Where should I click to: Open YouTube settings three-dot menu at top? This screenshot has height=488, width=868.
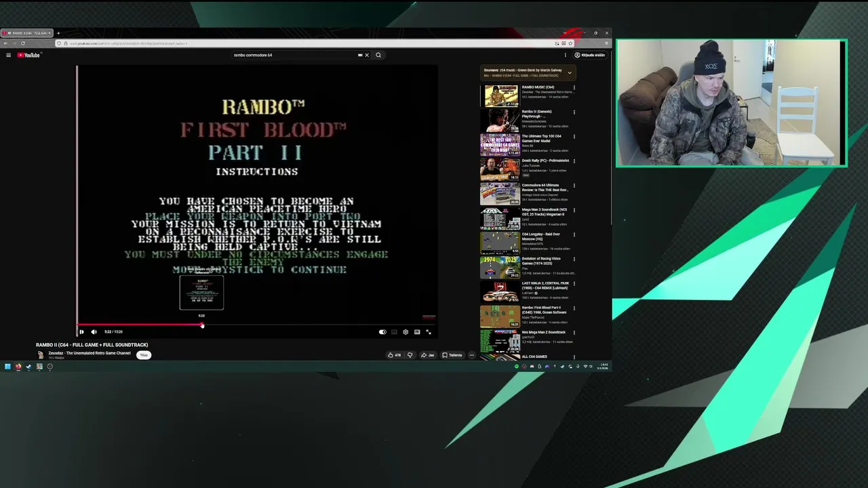tap(565, 55)
